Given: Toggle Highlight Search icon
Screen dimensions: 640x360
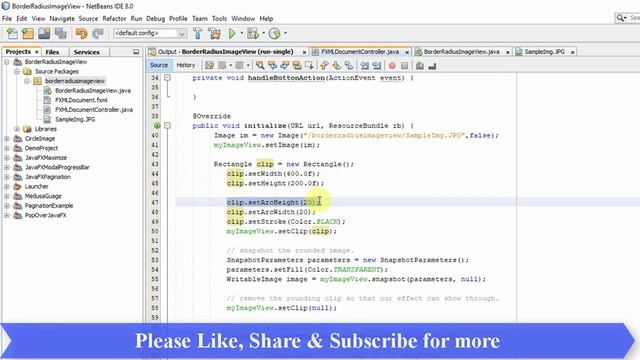Looking at the screenshot, I should pyautogui.click(x=297, y=65).
